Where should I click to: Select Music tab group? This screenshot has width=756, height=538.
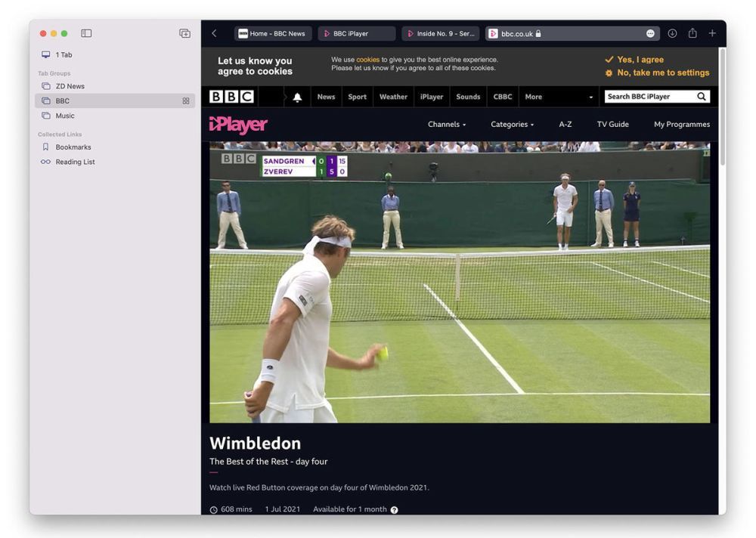115,115
